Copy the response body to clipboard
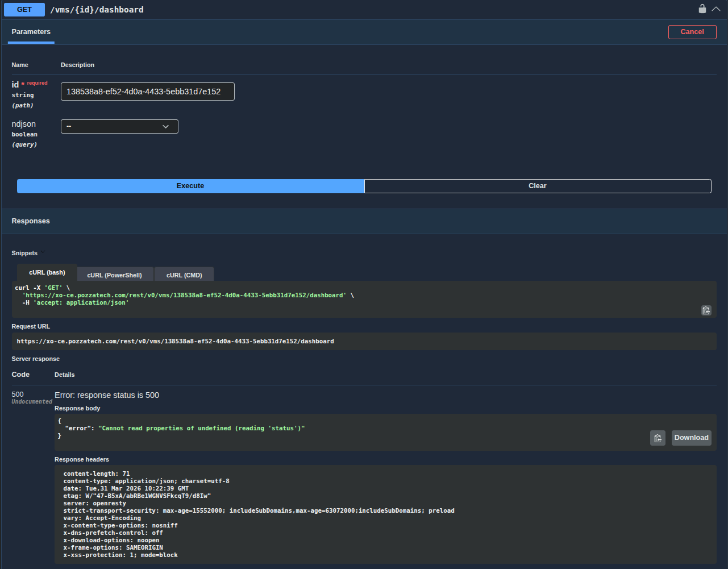Screen dimensions: 728x569 (658, 438)
